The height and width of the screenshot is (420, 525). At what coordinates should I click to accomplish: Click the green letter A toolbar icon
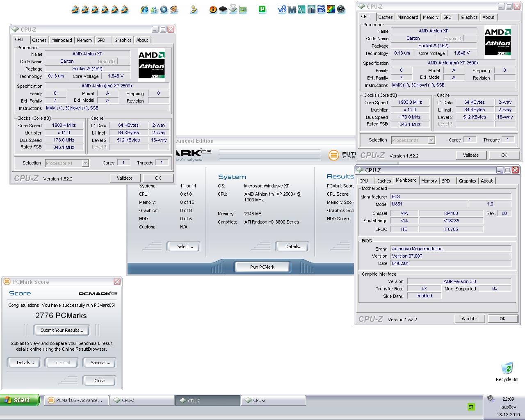tap(301, 9)
